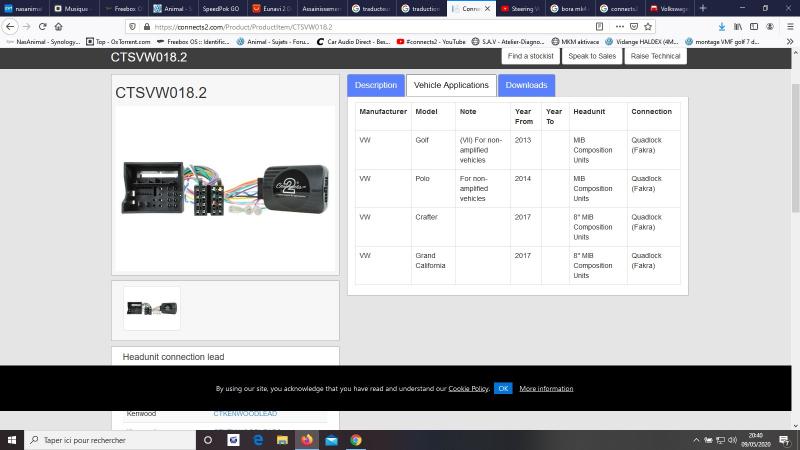Open the Windows Start menu

(12, 440)
